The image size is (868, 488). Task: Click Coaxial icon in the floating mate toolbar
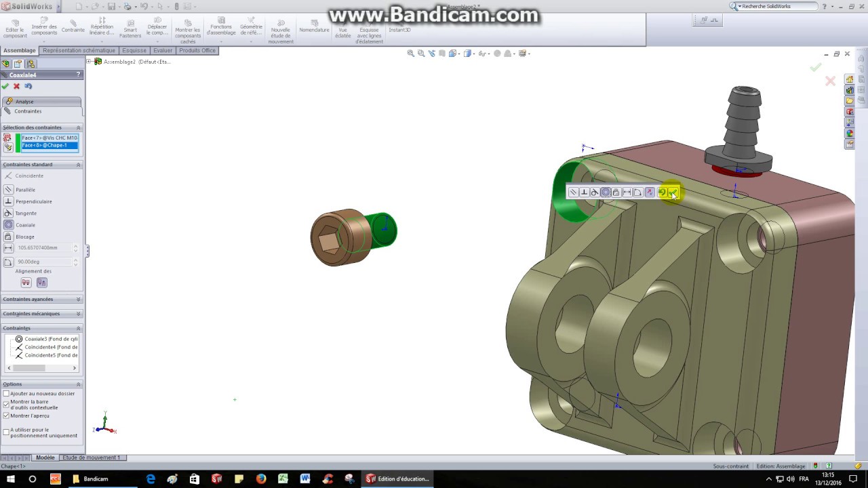(606, 192)
